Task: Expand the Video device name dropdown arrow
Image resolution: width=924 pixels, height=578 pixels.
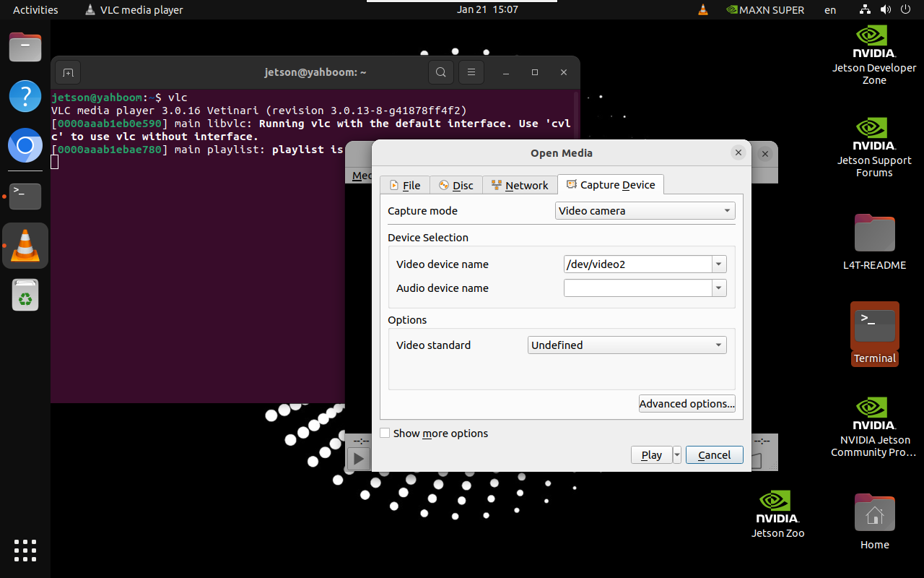Action: coord(719,264)
